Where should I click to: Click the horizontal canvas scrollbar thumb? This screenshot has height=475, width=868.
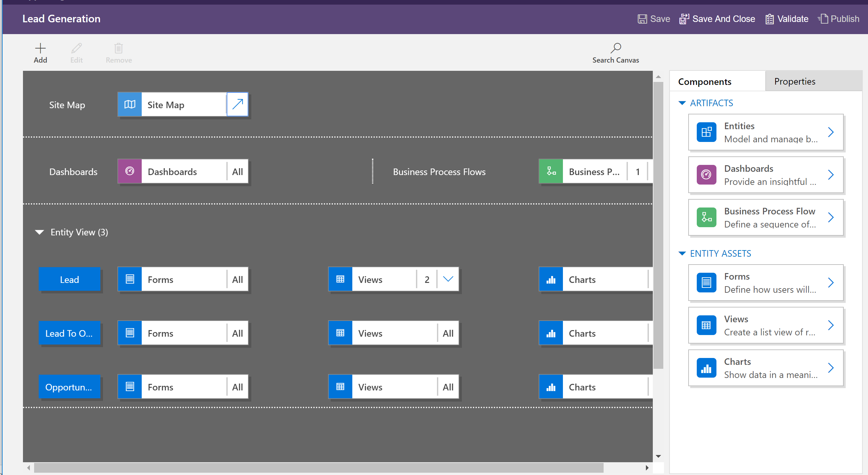[x=319, y=467]
